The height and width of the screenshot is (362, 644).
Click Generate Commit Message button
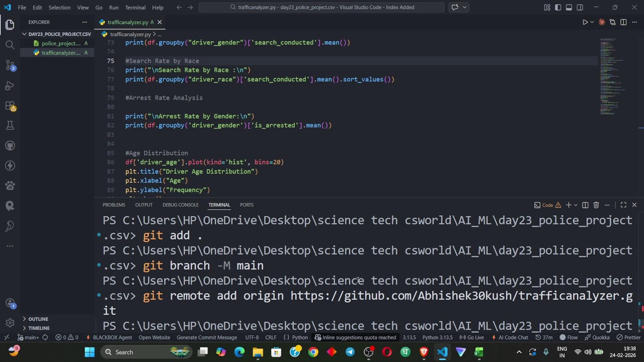[207, 337]
